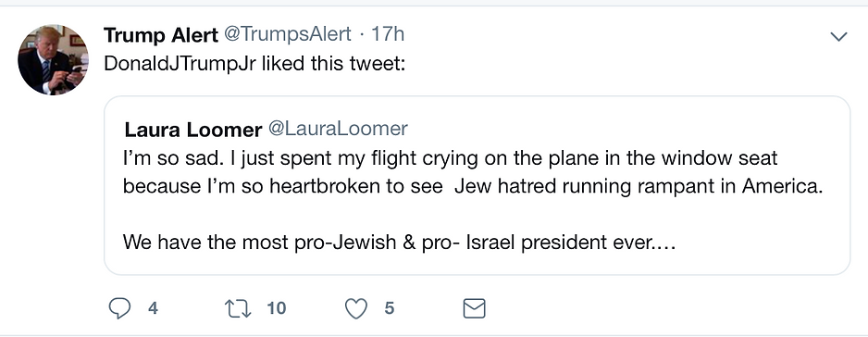This screenshot has width=868, height=337.
Task: View the like count of 5
Action: [x=390, y=308]
